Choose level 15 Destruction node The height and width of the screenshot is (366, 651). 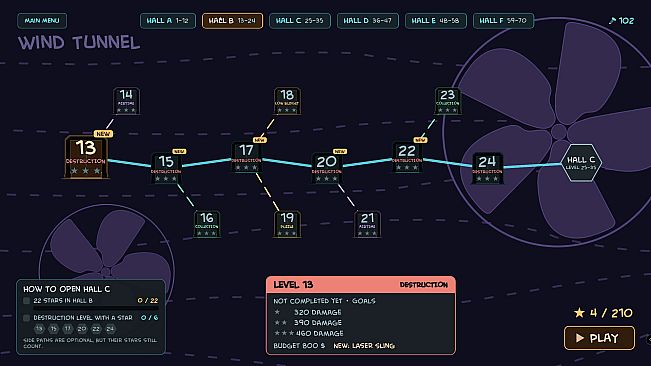point(166,168)
